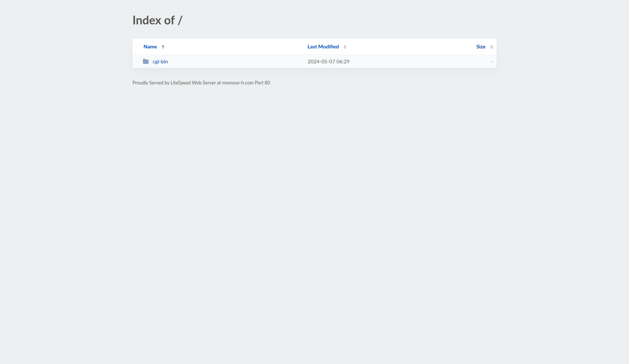
Task: Click 'LiteSpeed Web Server' in the footer
Action: (193, 83)
